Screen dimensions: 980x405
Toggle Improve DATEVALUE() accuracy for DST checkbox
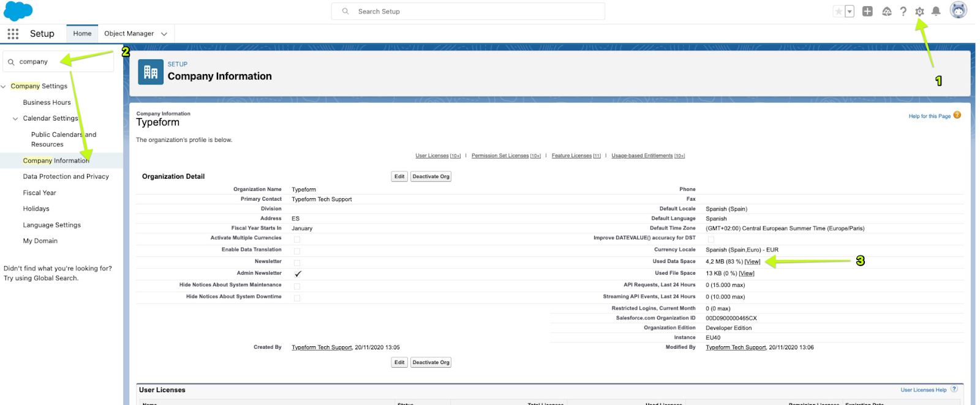click(x=711, y=239)
